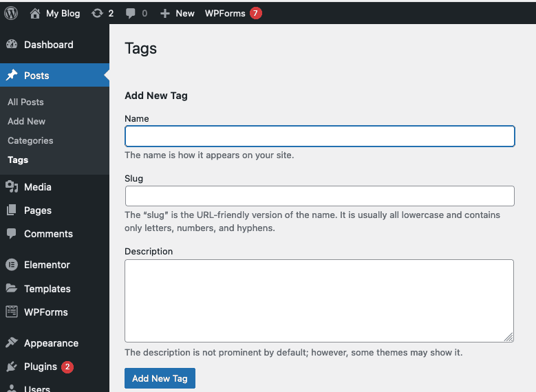536x392 pixels.
Task: Click the plus New icon
Action: (x=164, y=13)
